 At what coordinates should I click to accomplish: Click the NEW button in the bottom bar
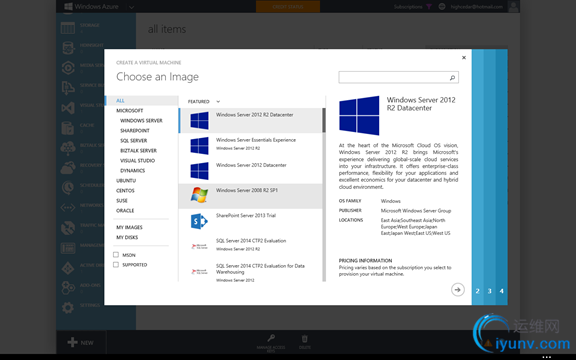point(81,342)
